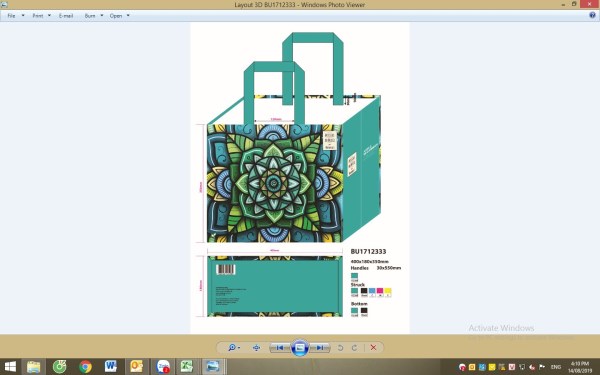The image size is (600, 375).
Task: Delete the photo with red X
Action: coord(373,347)
